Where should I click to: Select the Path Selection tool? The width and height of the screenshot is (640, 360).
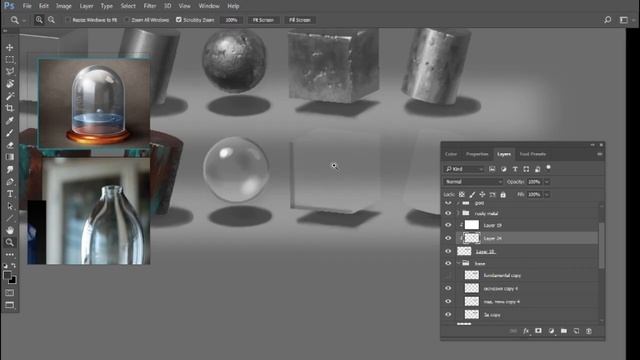pos(10,206)
